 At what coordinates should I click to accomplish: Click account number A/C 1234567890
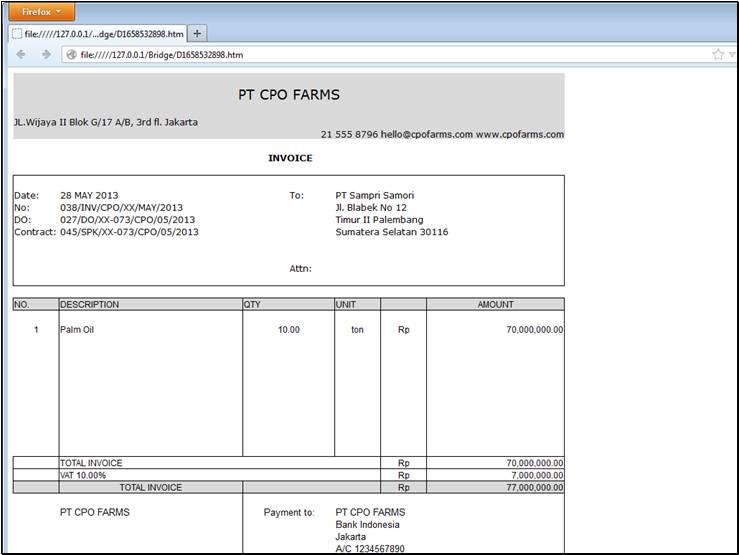pyautogui.click(x=370, y=548)
